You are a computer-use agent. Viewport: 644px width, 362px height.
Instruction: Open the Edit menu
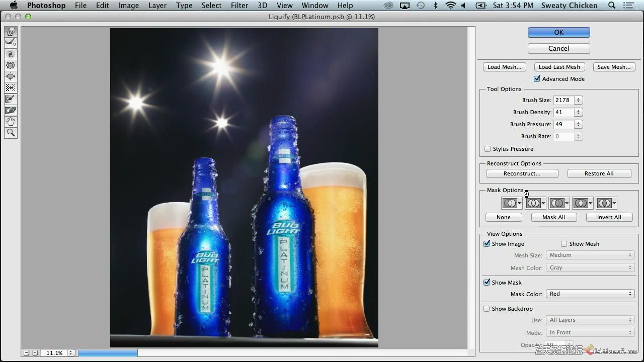tap(103, 6)
